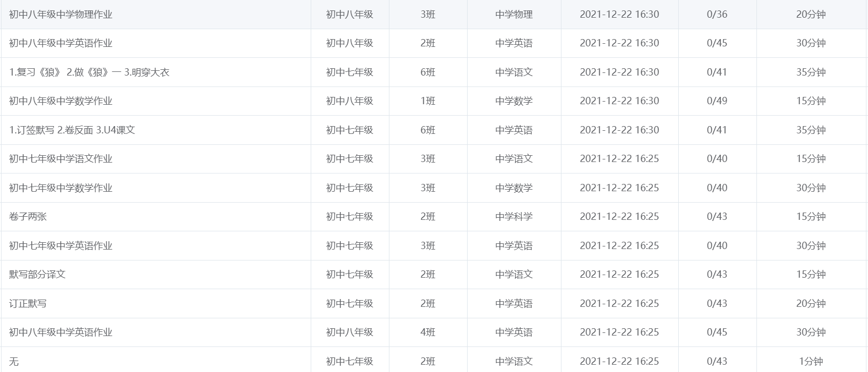Select the 卷子两张 homework title

(x=28, y=217)
